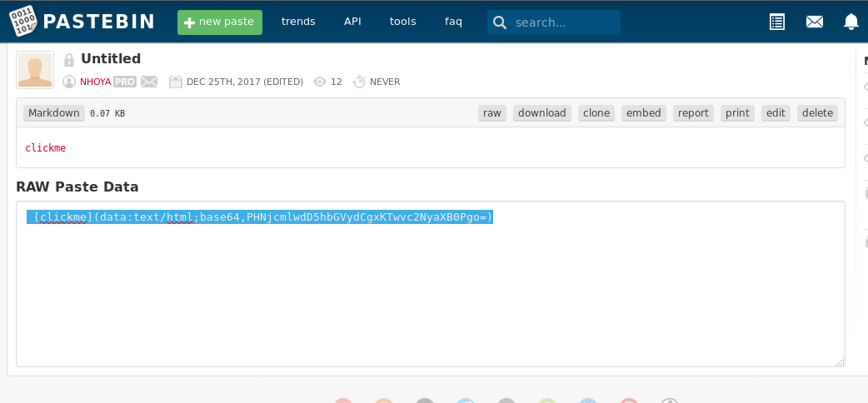Open the notifications bell icon
The width and height of the screenshot is (868, 403).
(851, 22)
